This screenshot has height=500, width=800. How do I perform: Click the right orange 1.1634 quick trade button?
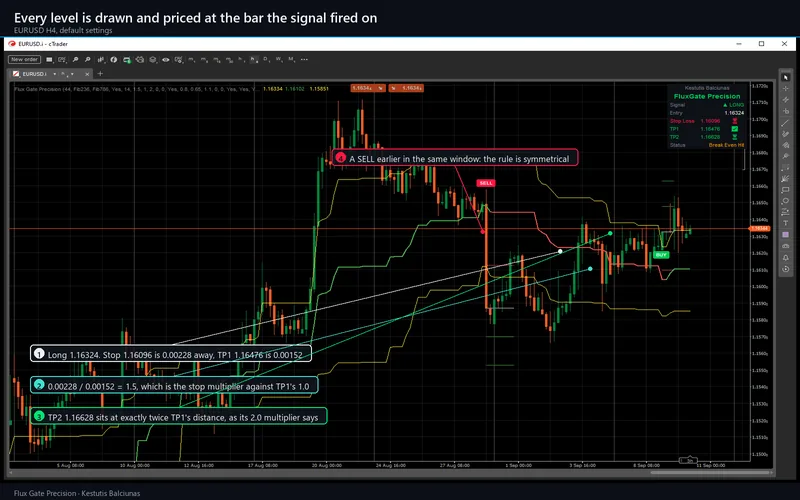coord(406,88)
